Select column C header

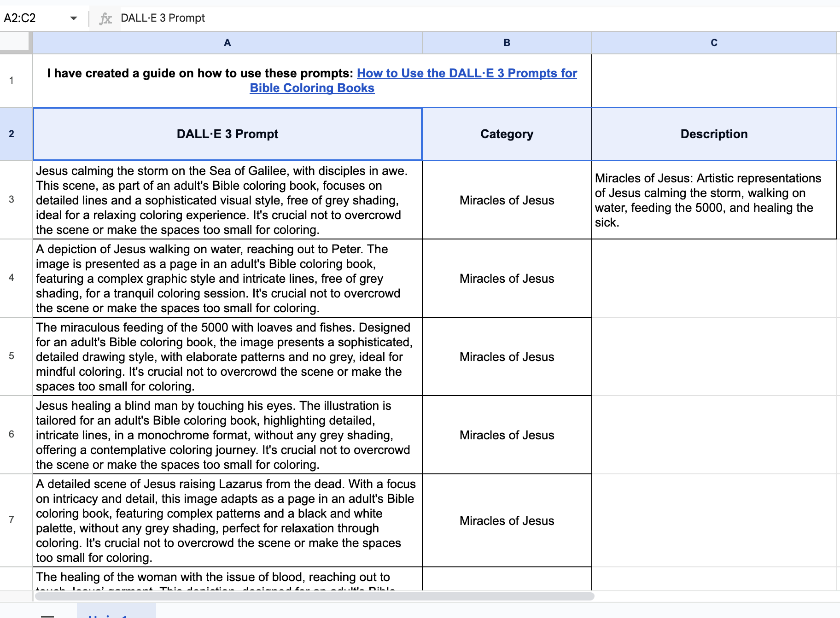(713, 43)
